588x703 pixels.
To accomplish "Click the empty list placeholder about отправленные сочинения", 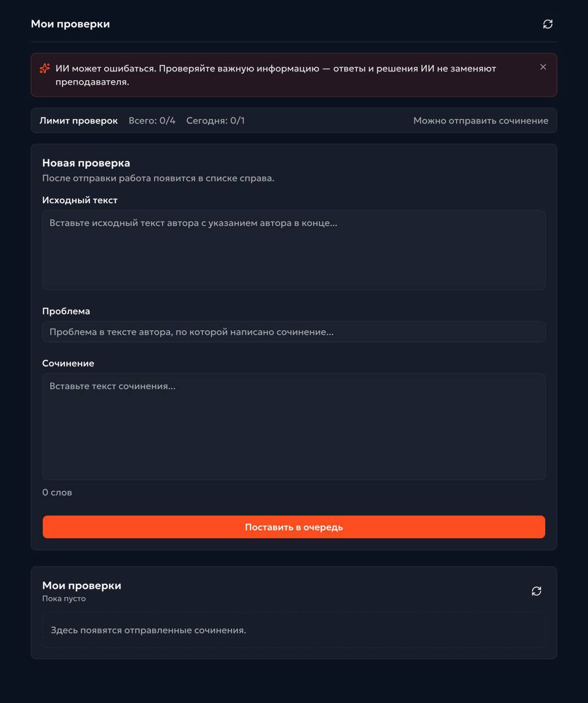I will tap(148, 631).
